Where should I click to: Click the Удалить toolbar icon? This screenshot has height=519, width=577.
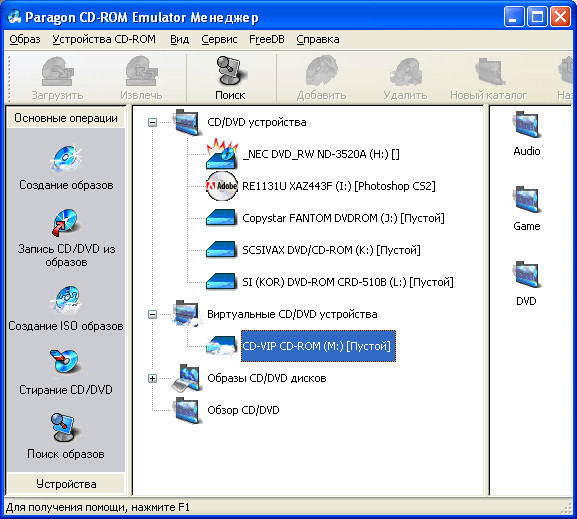405,71
